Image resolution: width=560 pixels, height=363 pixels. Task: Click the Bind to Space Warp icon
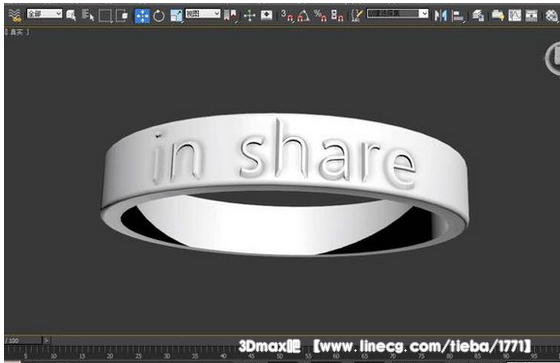14,15
